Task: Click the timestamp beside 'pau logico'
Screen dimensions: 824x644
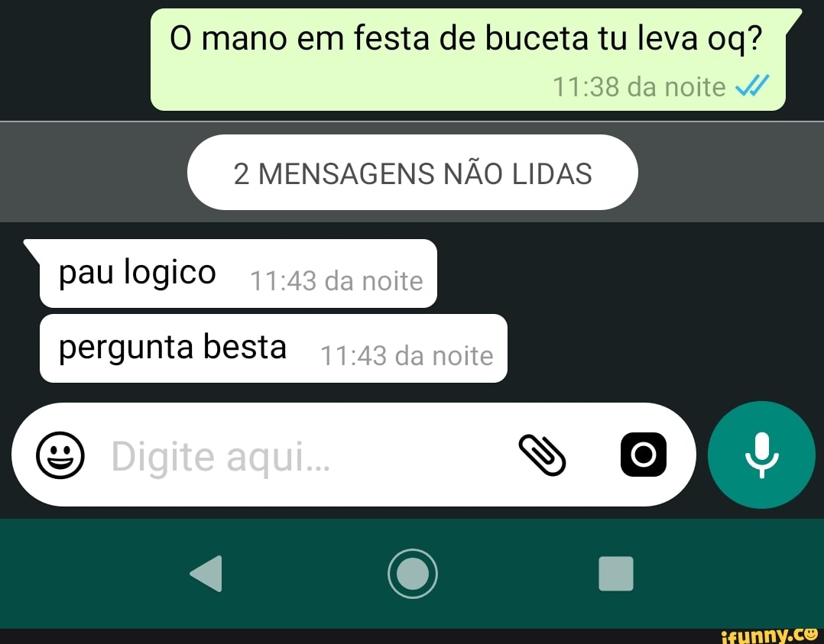Action: [x=336, y=281]
